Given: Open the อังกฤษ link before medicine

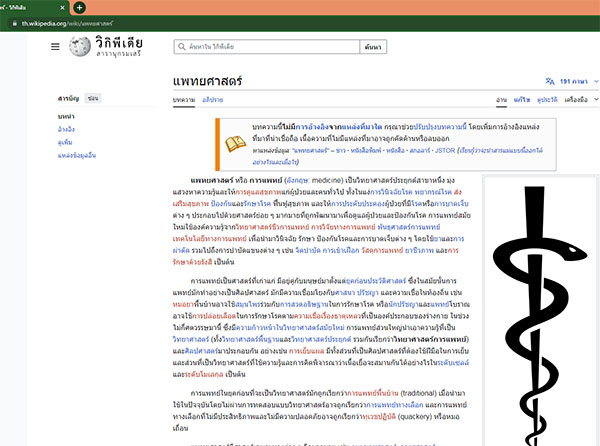Looking at the screenshot, I should pyautogui.click(x=297, y=180).
